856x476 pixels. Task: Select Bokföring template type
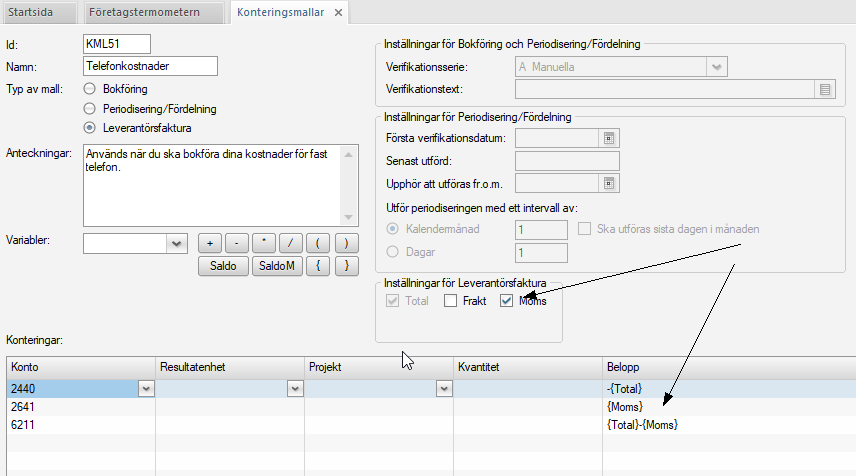tap(90, 88)
